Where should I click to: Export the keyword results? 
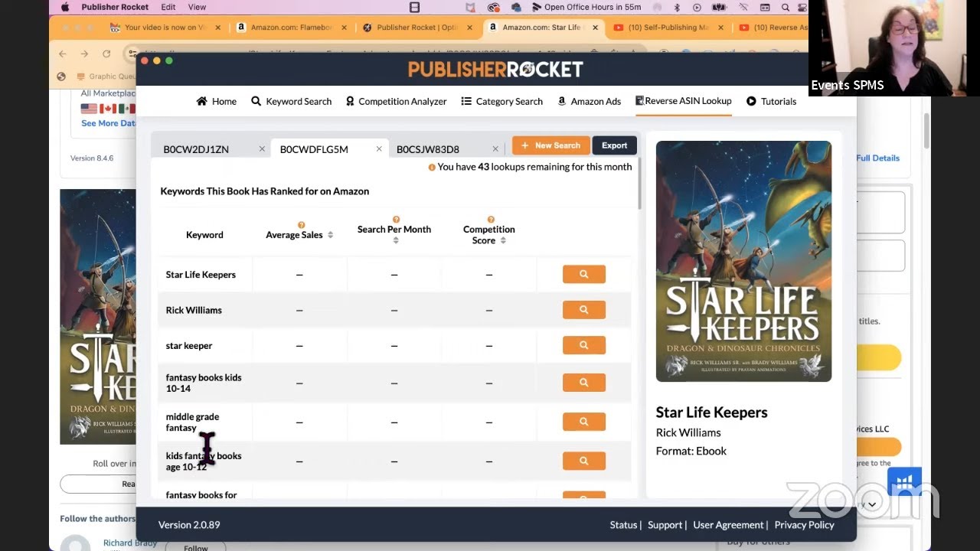click(x=614, y=145)
